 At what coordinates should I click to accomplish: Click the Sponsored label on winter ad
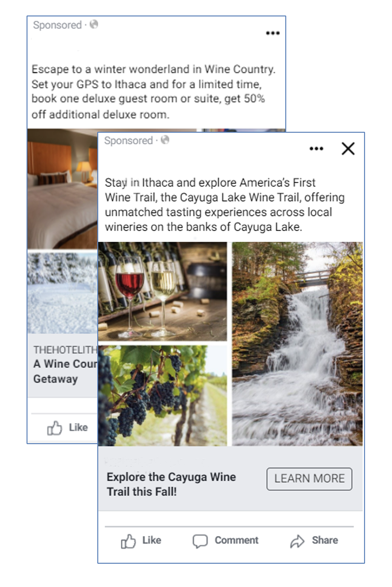[x=57, y=25]
